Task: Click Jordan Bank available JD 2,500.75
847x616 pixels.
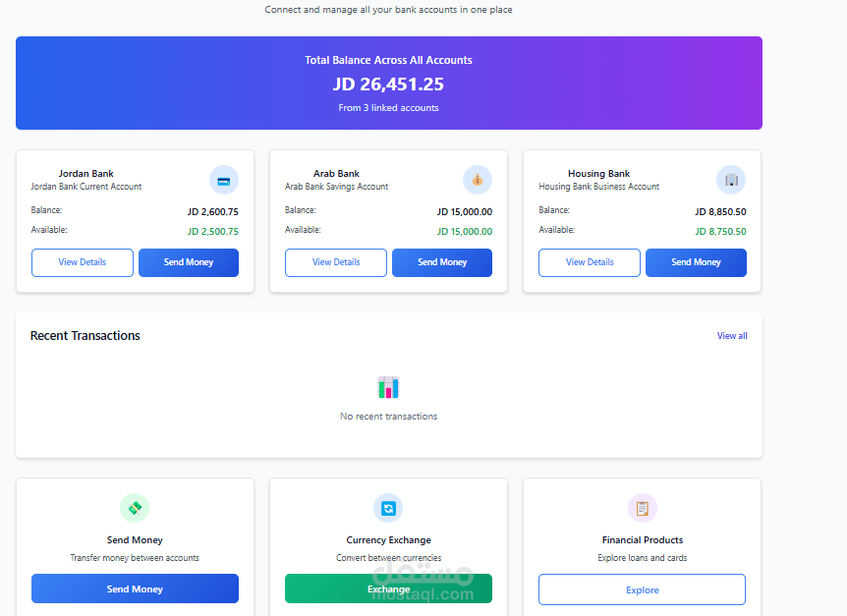Action: [213, 231]
